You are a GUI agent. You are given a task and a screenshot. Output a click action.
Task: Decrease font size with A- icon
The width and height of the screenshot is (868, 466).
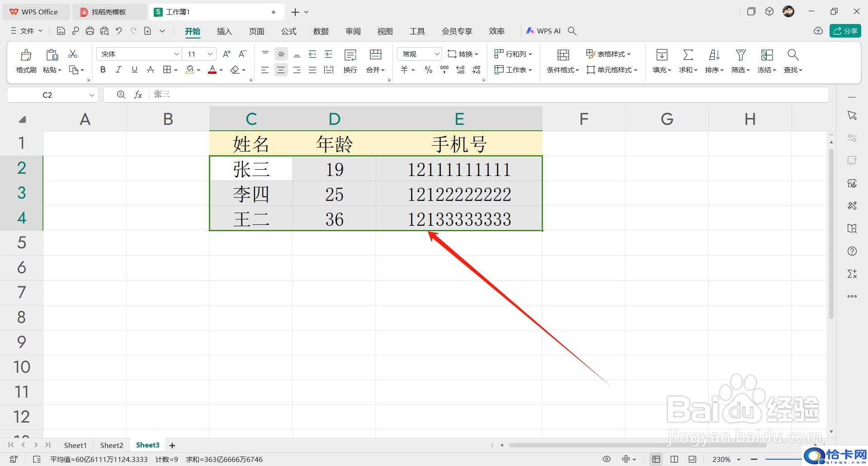(243, 54)
